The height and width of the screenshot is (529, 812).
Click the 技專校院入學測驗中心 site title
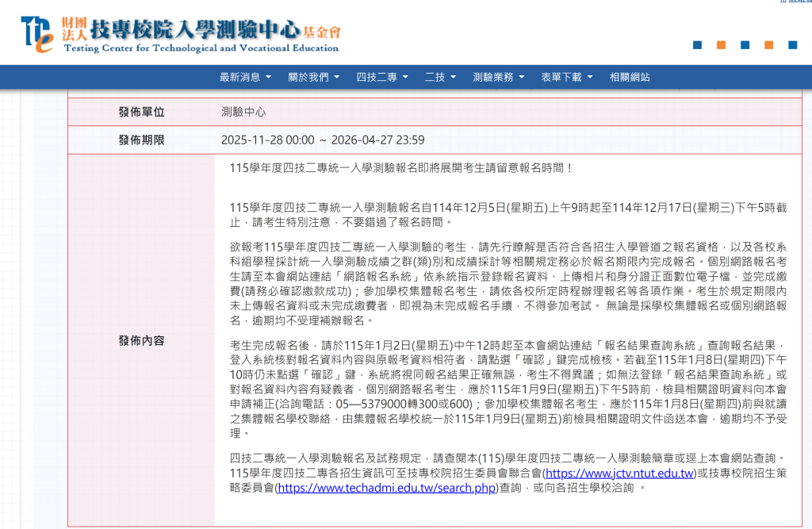click(194, 31)
